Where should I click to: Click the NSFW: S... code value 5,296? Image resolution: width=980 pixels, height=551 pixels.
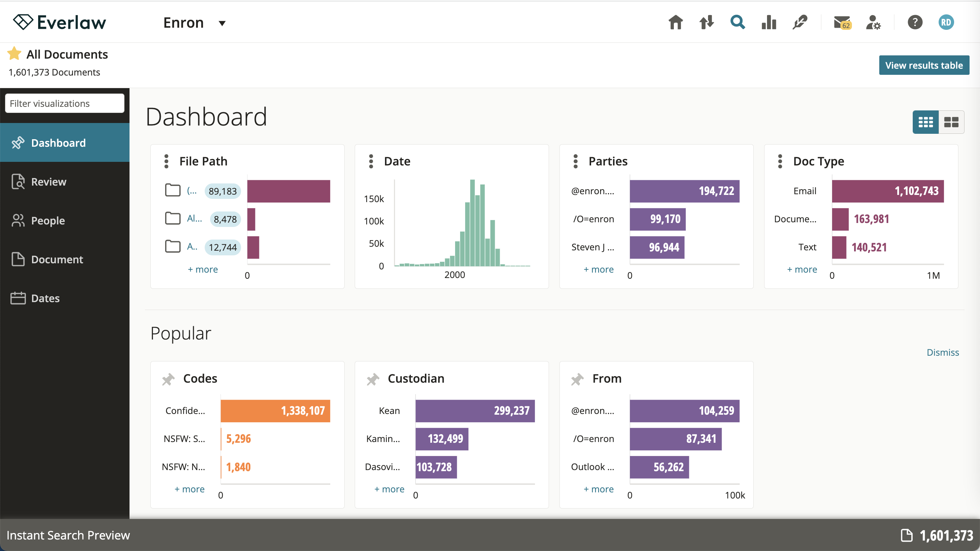pyautogui.click(x=239, y=439)
